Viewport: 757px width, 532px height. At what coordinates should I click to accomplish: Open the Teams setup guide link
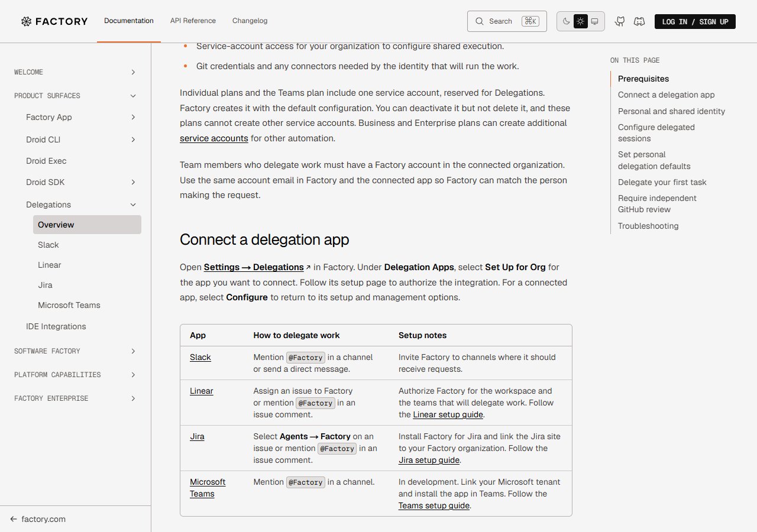click(x=434, y=505)
